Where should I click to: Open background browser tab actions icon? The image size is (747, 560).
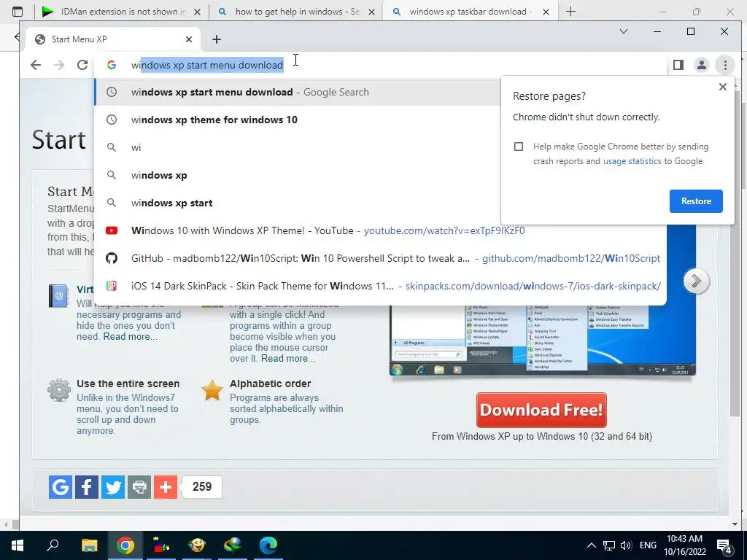tap(18, 12)
